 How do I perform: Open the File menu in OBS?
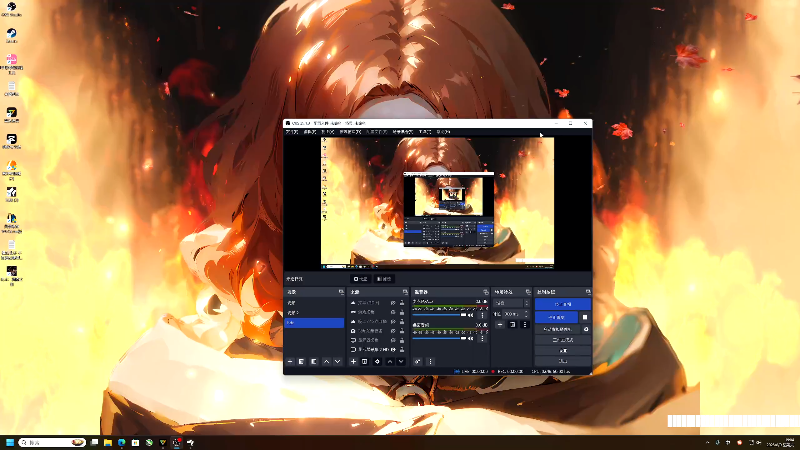292,132
